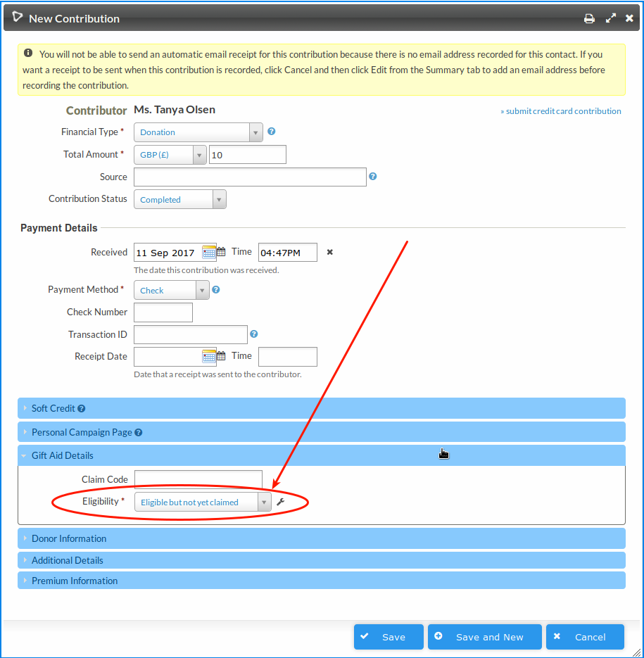
Task: Open the Eligibility dropdown
Action: click(x=202, y=502)
